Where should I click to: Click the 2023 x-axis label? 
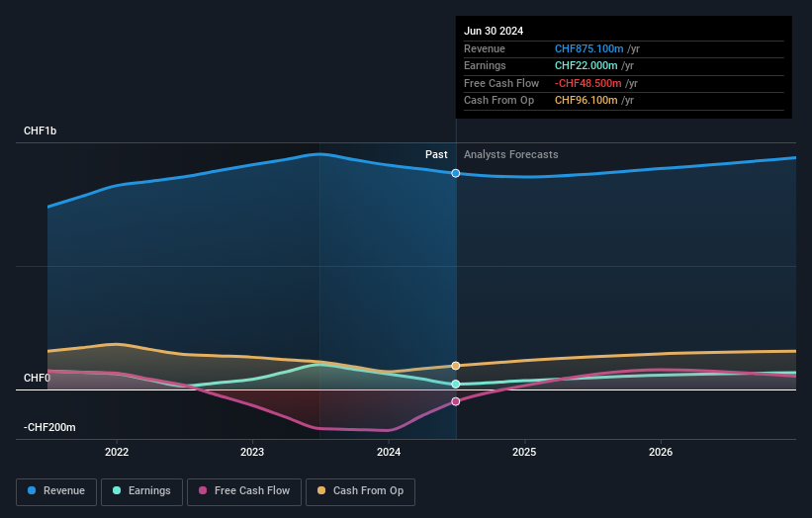(252, 453)
